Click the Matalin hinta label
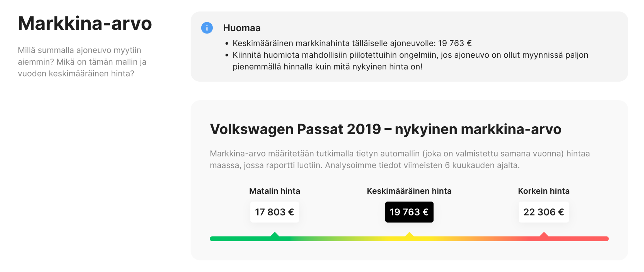644x272 pixels. (x=275, y=191)
